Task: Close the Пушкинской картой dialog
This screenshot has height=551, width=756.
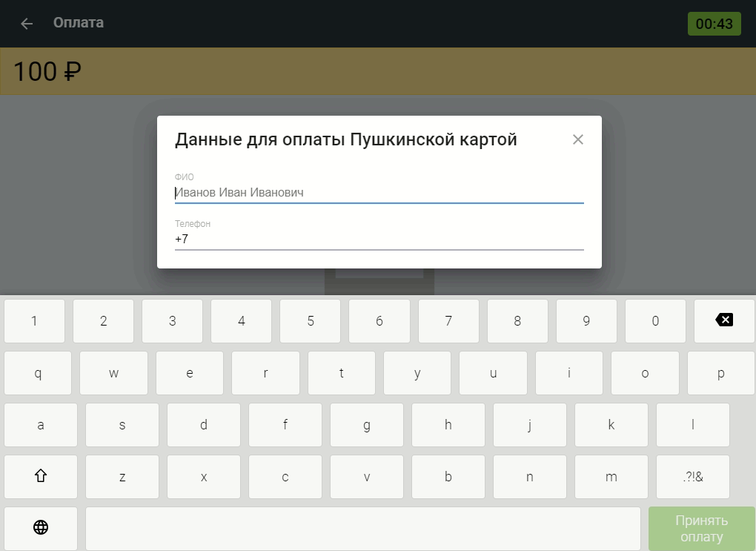Action: pos(577,139)
